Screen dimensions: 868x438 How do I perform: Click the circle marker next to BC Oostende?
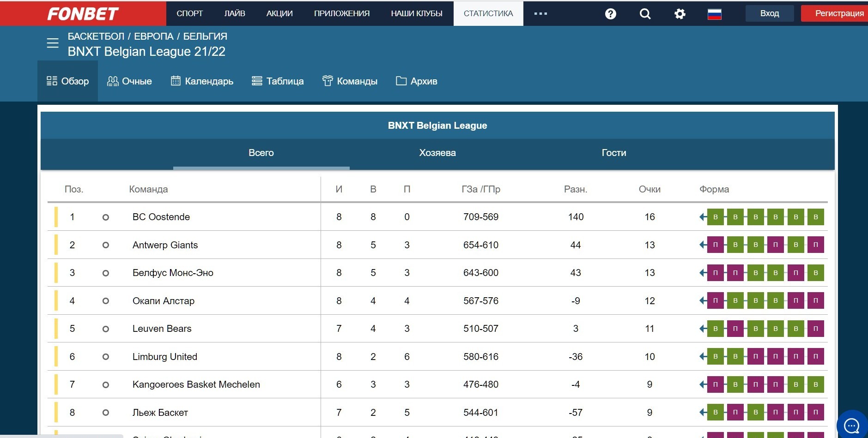pos(106,217)
